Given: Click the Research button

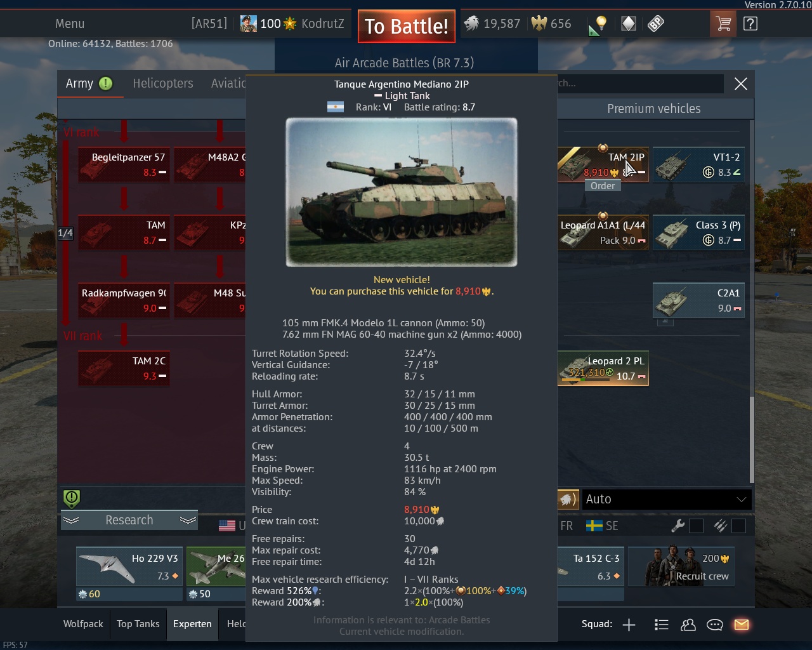Looking at the screenshot, I should pos(129,521).
